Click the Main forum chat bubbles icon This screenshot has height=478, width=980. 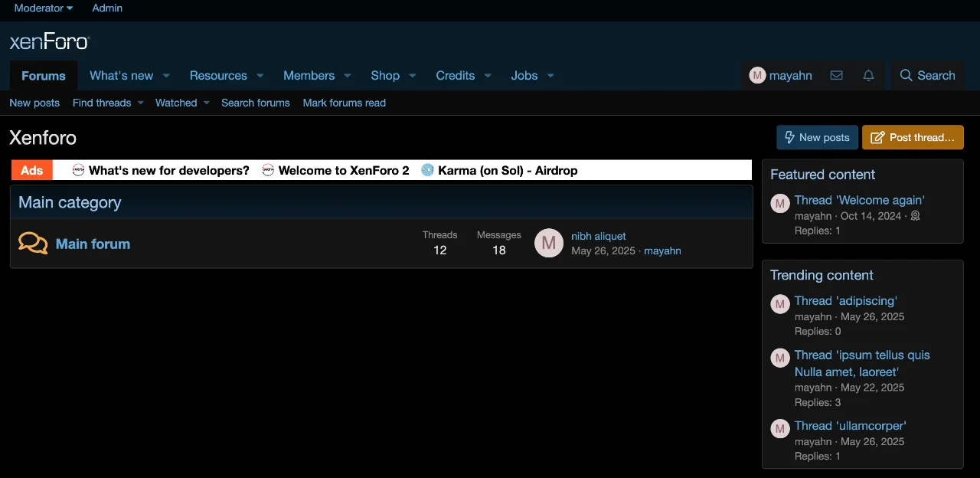click(x=33, y=244)
